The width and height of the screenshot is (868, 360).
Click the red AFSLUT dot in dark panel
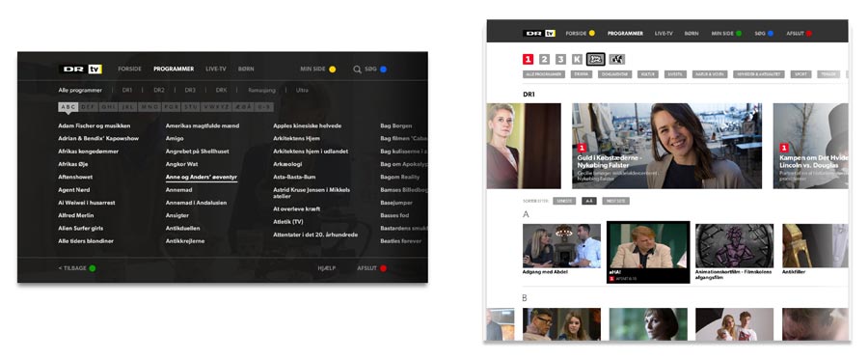(383, 268)
